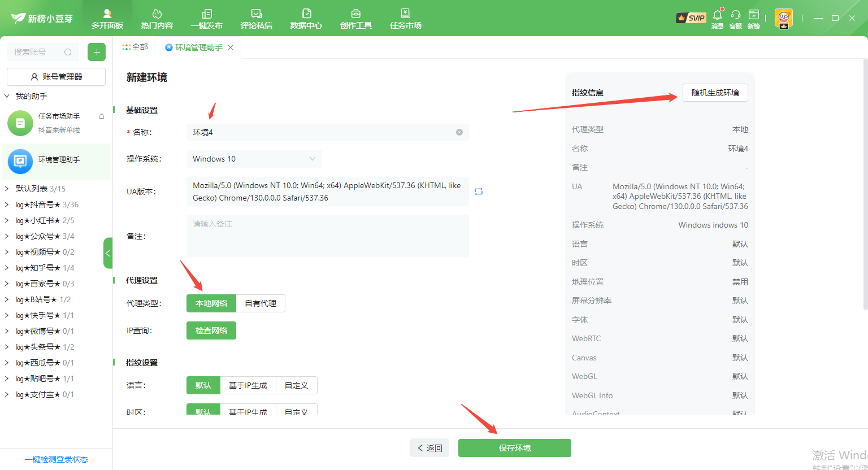Screen dimensions: 868x470
Task: Open the 多开面板 icon in top navigation
Action: 107,19
